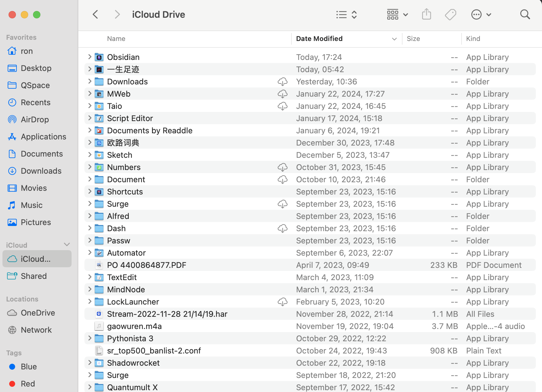Select the TextEdit folder row
542x392 pixels.
pyautogui.click(x=310, y=277)
